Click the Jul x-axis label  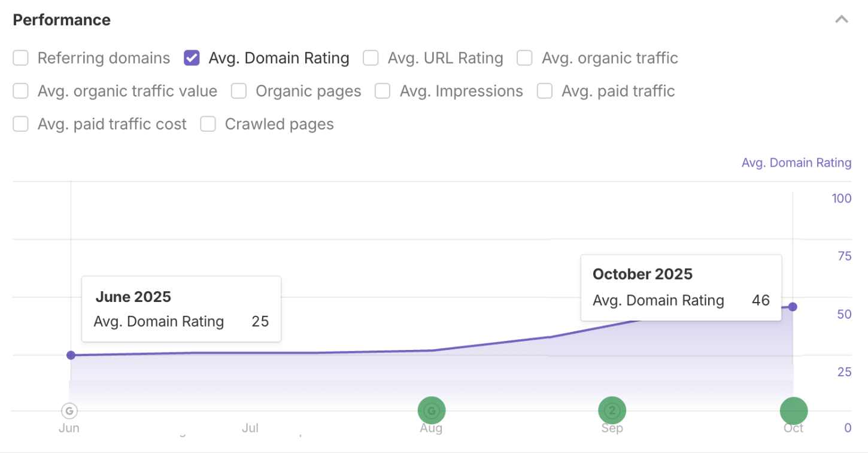[x=250, y=428]
